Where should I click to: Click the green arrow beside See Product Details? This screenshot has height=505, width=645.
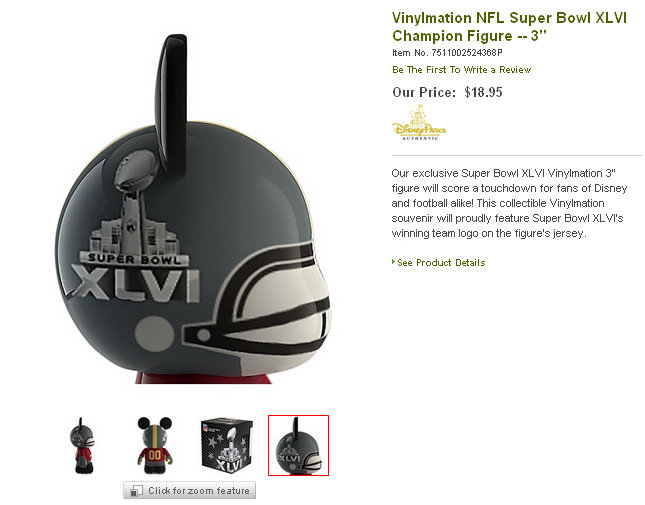pyautogui.click(x=394, y=262)
